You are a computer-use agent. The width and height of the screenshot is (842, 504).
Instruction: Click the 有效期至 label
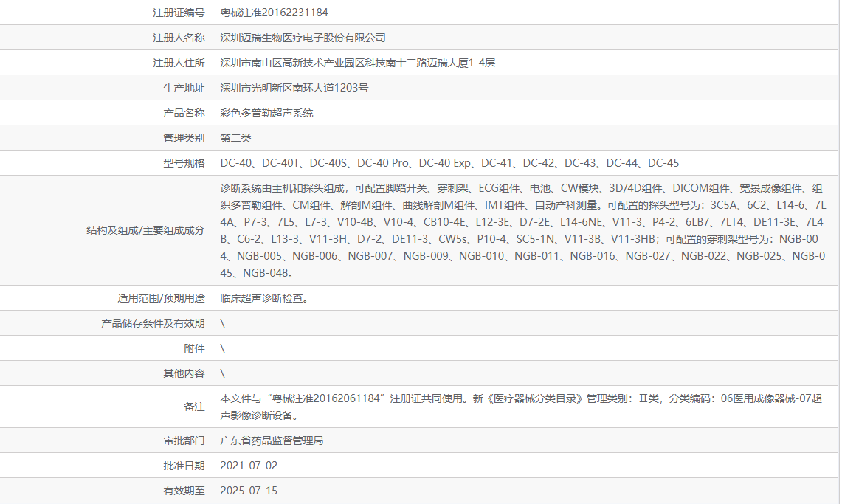tap(184, 491)
